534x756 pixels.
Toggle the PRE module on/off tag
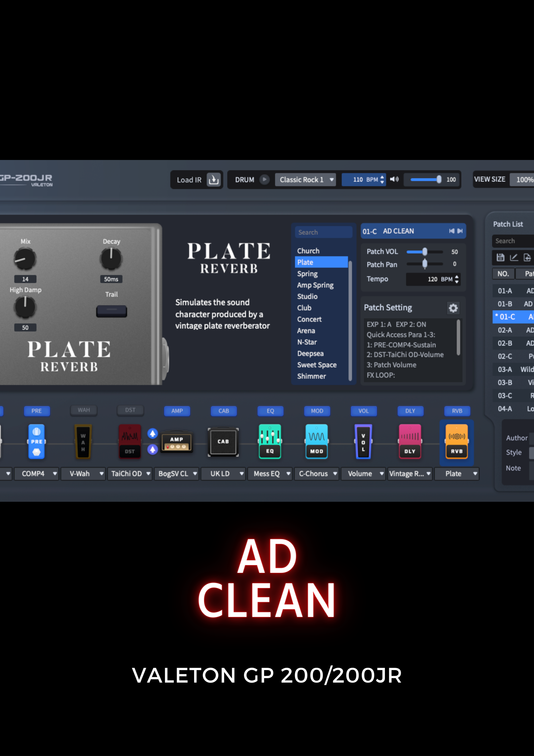pyautogui.click(x=37, y=411)
